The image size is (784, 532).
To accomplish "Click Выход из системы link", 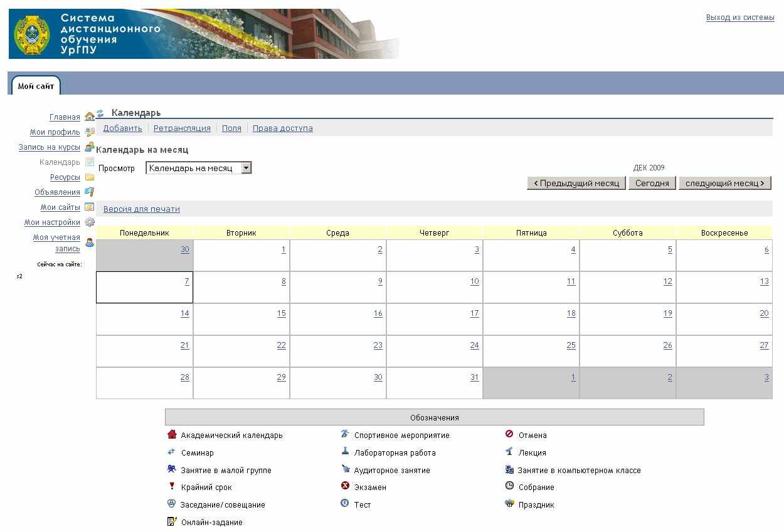I will pyautogui.click(x=740, y=18).
